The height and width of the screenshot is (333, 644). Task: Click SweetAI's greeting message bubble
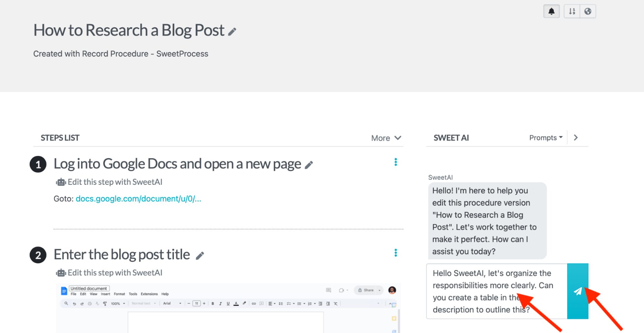487,221
